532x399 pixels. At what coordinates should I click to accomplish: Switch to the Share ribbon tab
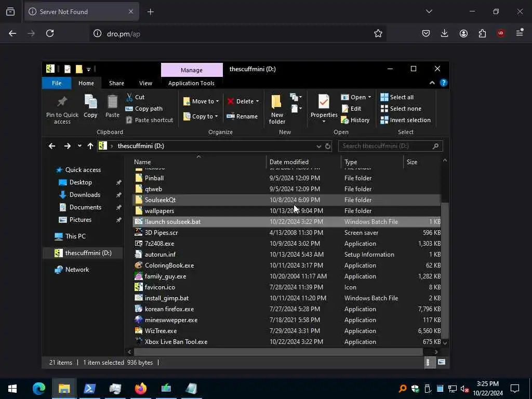[x=116, y=83]
